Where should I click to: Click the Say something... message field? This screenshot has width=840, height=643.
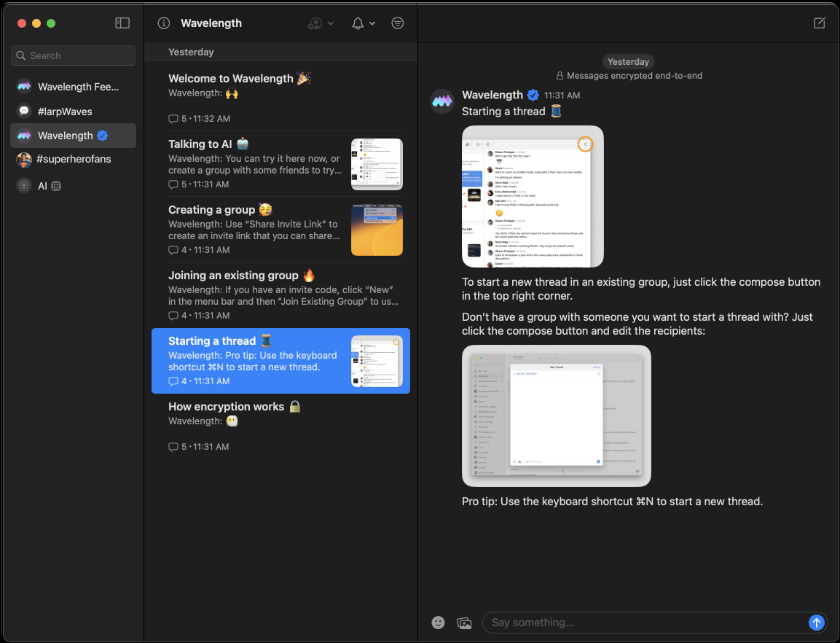point(645,623)
